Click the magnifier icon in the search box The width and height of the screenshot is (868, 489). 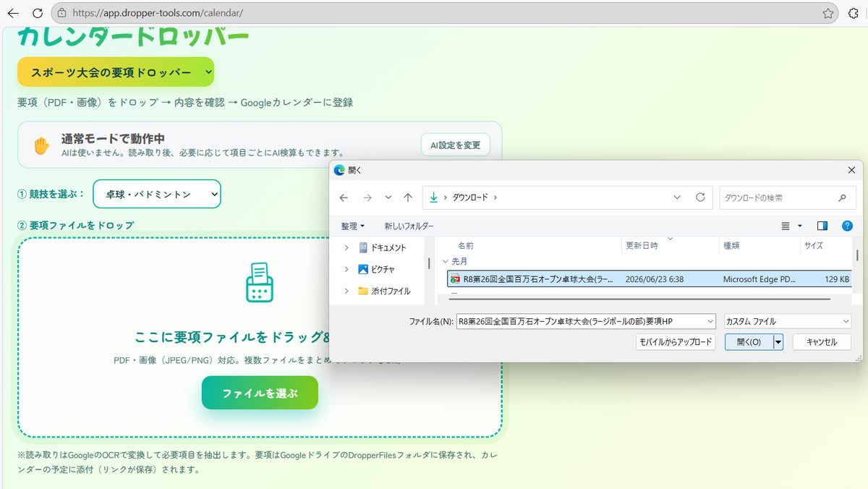pyautogui.click(x=842, y=197)
